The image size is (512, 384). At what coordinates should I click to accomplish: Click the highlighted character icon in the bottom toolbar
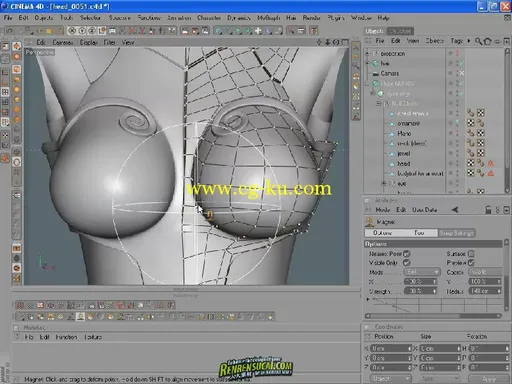(x=80, y=316)
